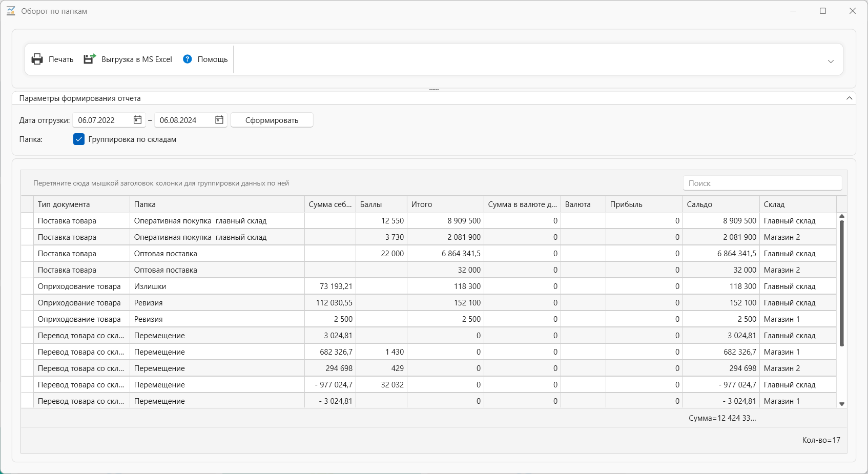Click the toolbar splitter grip dots
Image resolution: width=868 pixels, height=474 pixels.
[x=434, y=90]
